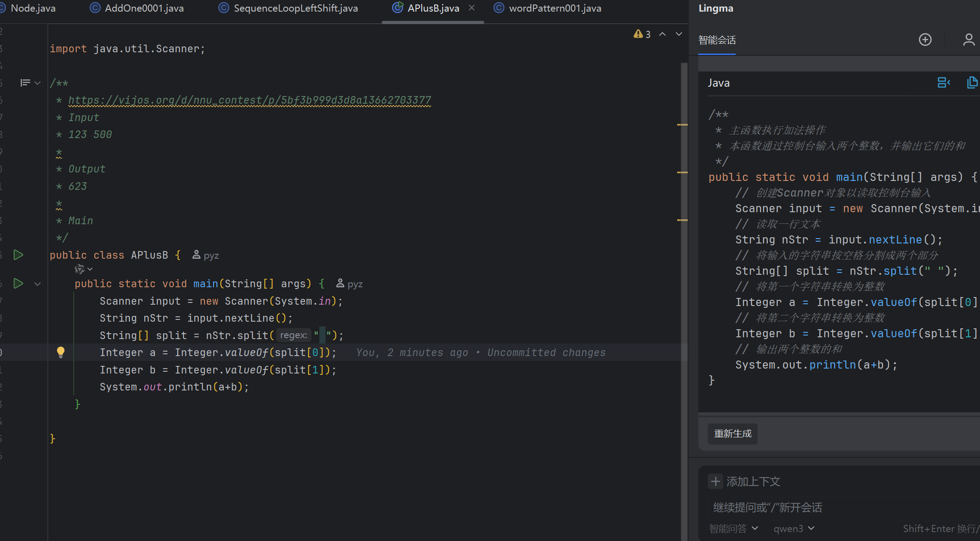Image resolution: width=980 pixels, height=541 pixels.
Task: Close the APlusB.java tab
Action: [472, 8]
